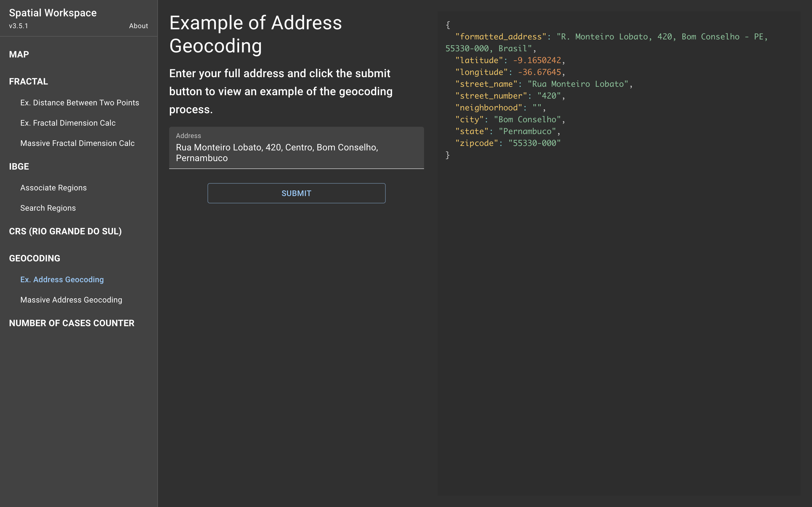Select Ex. Address Geocoding item
The width and height of the screenshot is (812, 507).
point(62,280)
